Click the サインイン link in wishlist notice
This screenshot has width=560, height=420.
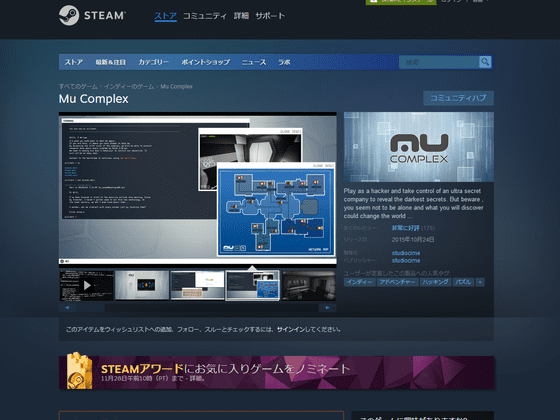point(291,329)
